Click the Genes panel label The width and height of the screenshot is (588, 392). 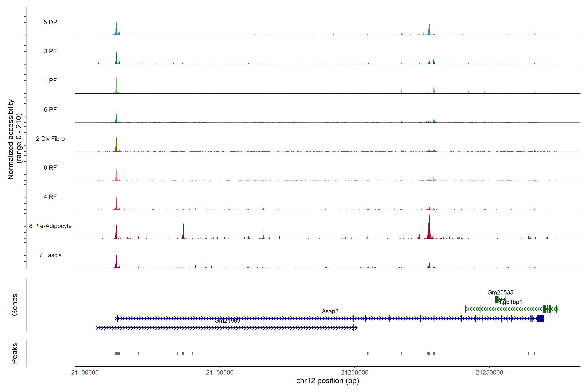(15, 305)
